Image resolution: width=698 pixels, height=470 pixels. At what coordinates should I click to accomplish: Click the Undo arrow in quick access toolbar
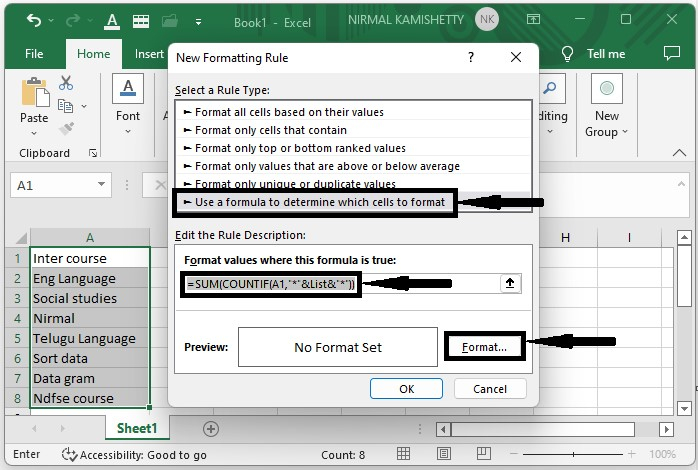click(x=33, y=19)
